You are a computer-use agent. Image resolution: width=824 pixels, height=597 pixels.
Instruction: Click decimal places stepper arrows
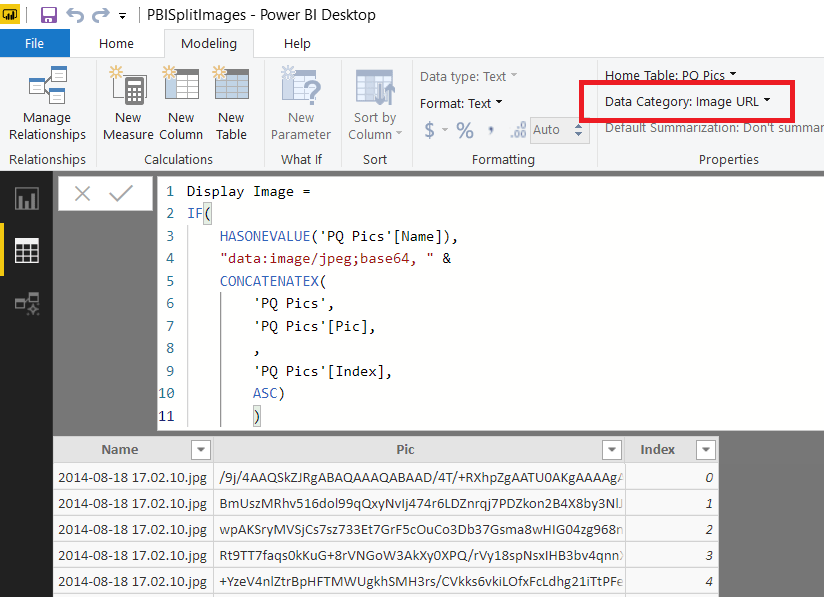[x=579, y=130]
